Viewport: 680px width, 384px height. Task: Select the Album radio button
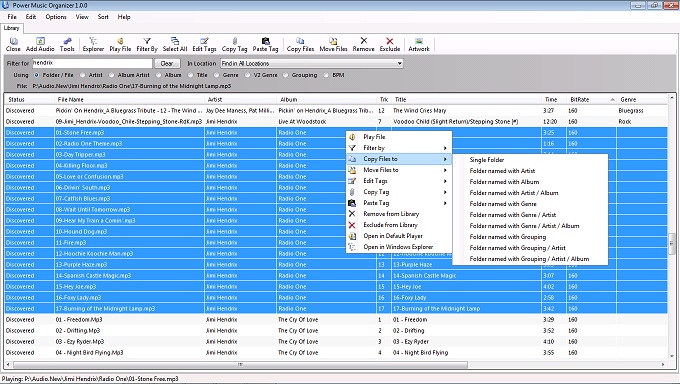(x=158, y=75)
